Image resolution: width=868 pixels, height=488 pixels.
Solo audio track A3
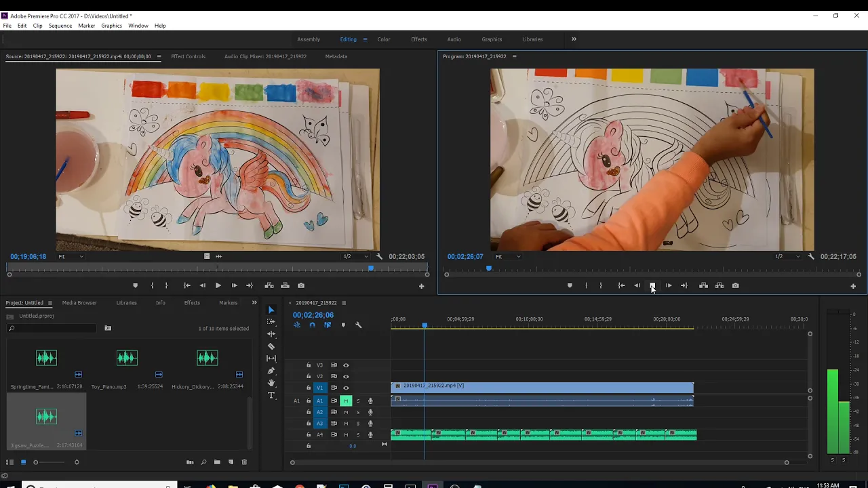(358, 424)
